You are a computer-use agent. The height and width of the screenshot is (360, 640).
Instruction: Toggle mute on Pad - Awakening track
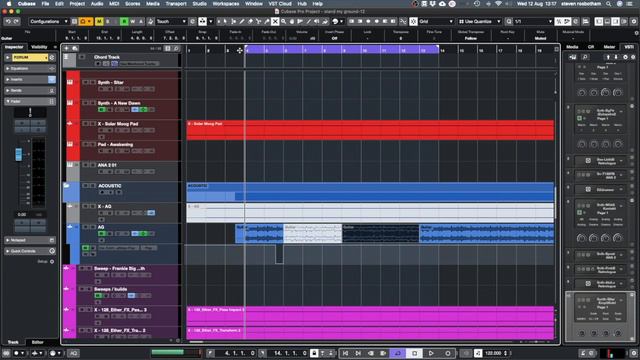tap(85, 144)
